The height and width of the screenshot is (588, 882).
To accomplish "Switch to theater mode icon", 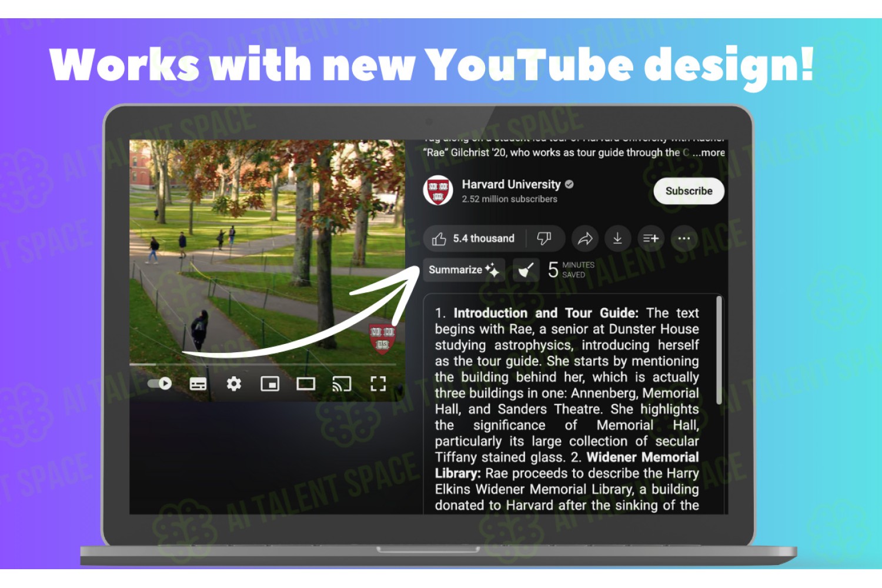I will pos(306,384).
